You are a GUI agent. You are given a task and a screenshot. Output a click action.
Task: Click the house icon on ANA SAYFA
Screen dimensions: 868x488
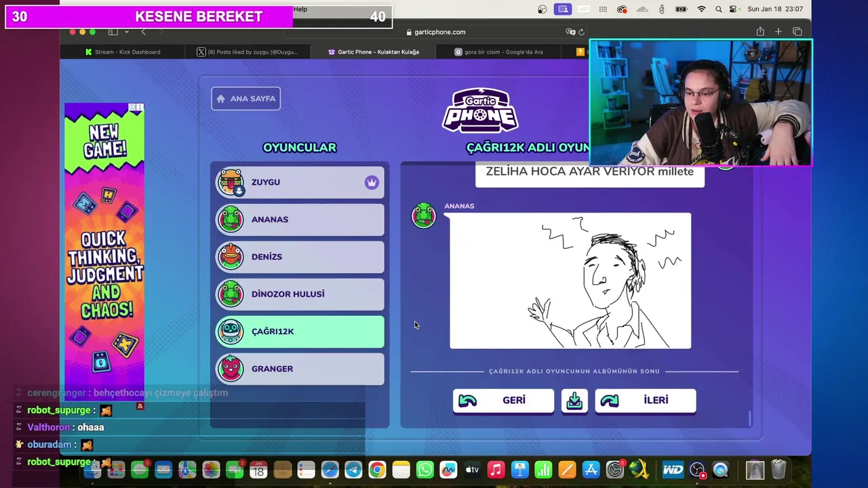220,99
